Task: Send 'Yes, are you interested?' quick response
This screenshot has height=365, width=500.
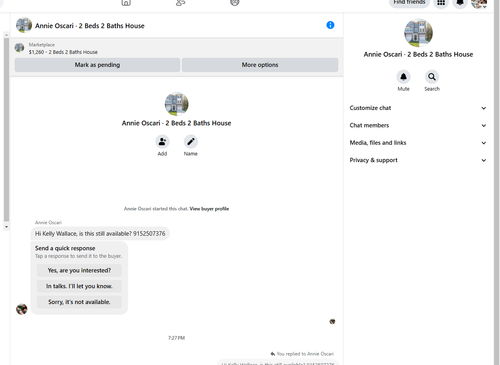Action: 79,270
